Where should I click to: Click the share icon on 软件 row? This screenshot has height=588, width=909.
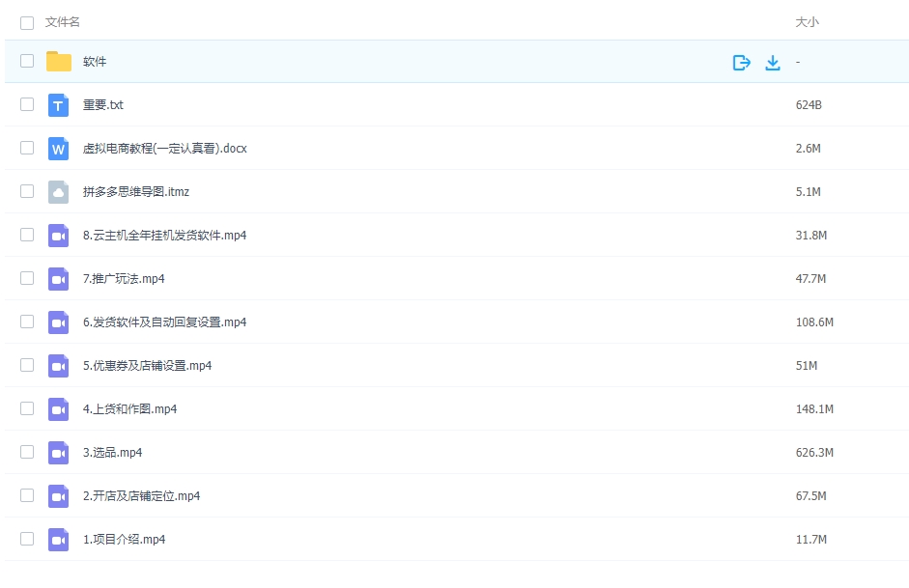coord(741,63)
